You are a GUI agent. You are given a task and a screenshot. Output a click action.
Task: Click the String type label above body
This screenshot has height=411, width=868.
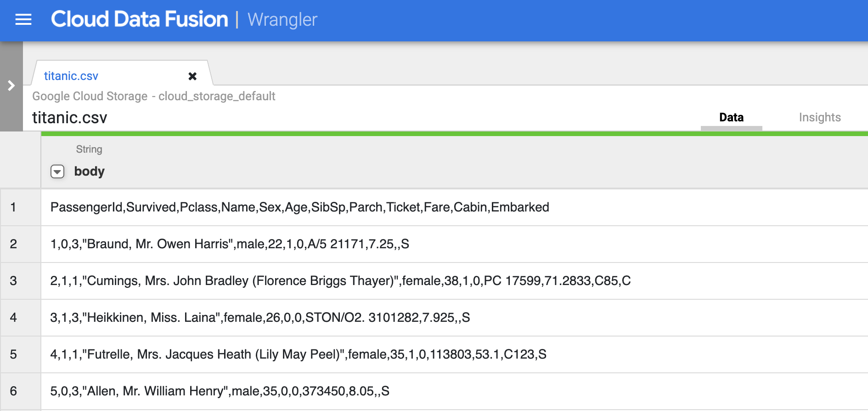pos(89,149)
